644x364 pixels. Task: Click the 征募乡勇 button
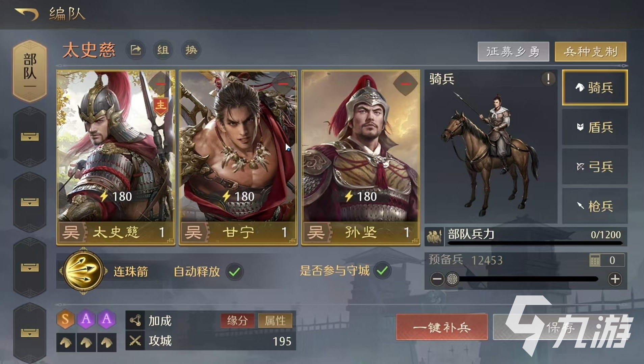(x=513, y=52)
